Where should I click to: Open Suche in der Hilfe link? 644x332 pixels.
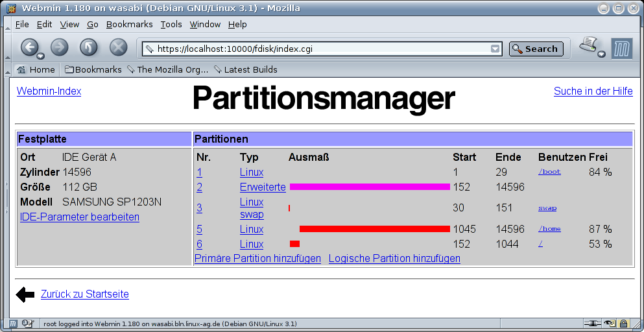pos(593,91)
